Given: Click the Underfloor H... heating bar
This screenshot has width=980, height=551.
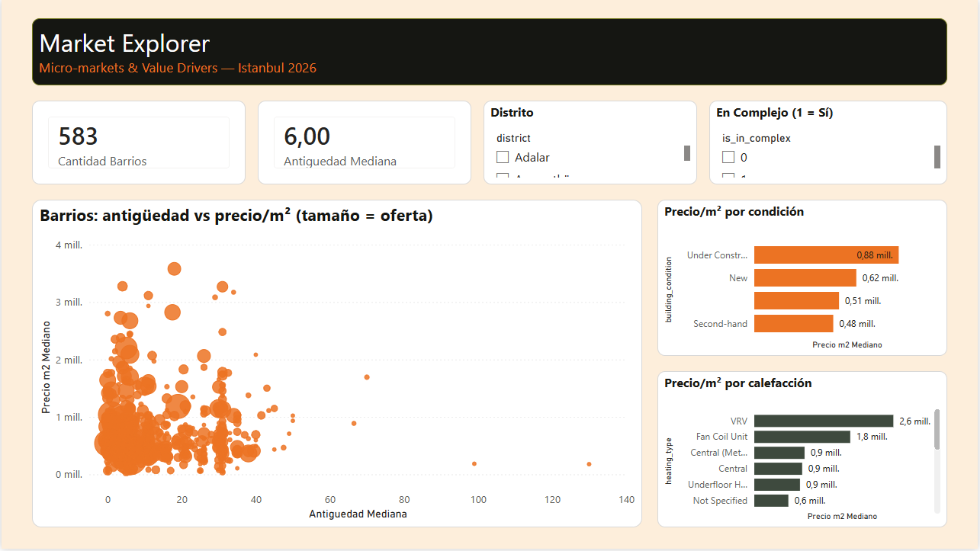Looking at the screenshot, I should (x=777, y=485).
